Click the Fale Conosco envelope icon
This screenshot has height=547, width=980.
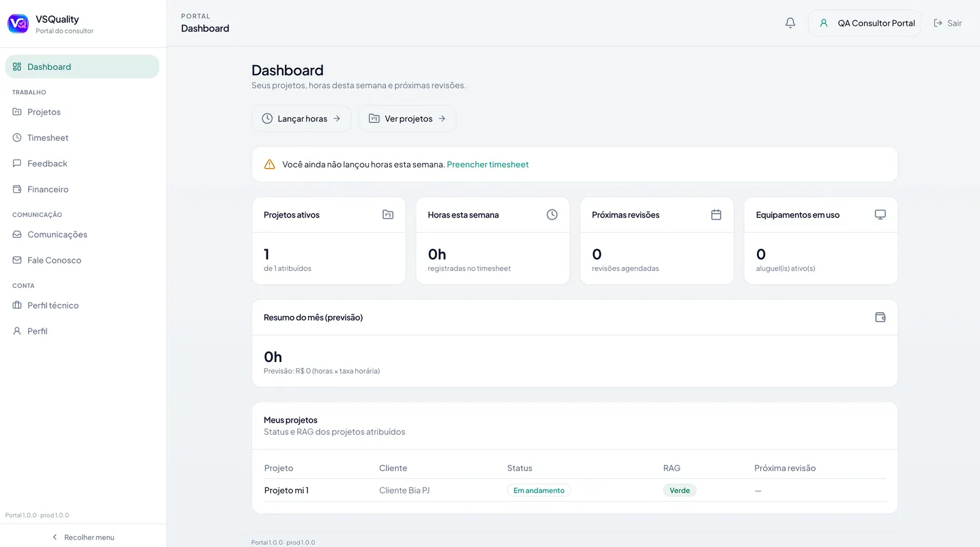[17, 260]
